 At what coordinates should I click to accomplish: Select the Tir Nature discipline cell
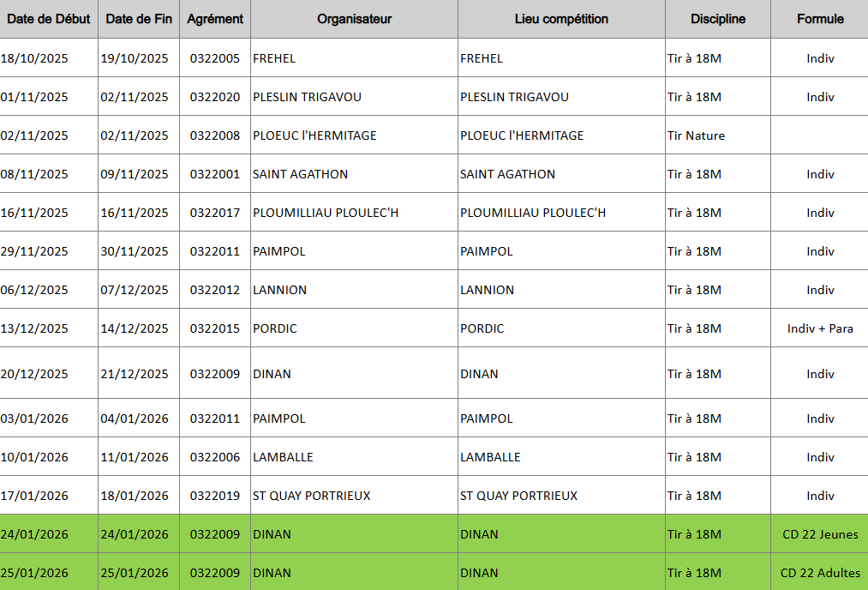coord(696,135)
